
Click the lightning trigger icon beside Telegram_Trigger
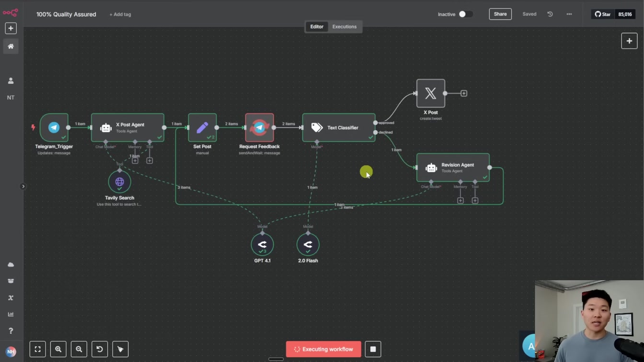click(x=33, y=127)
